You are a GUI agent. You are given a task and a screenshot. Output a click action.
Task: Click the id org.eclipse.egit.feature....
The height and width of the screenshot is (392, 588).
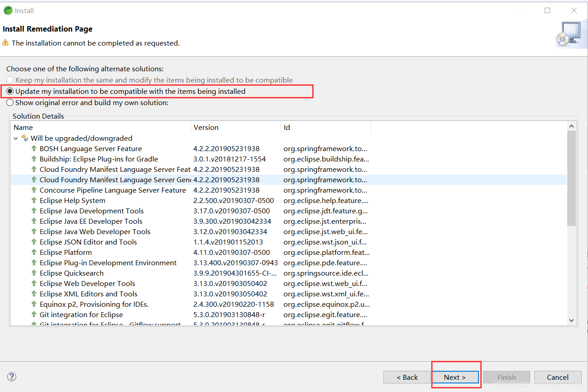[x=325, y=314]
